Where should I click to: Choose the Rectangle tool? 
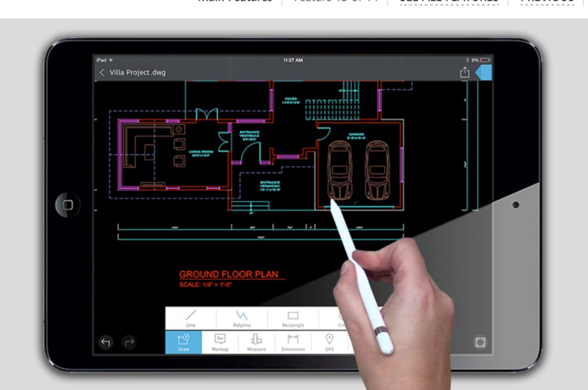coord(293,318)
